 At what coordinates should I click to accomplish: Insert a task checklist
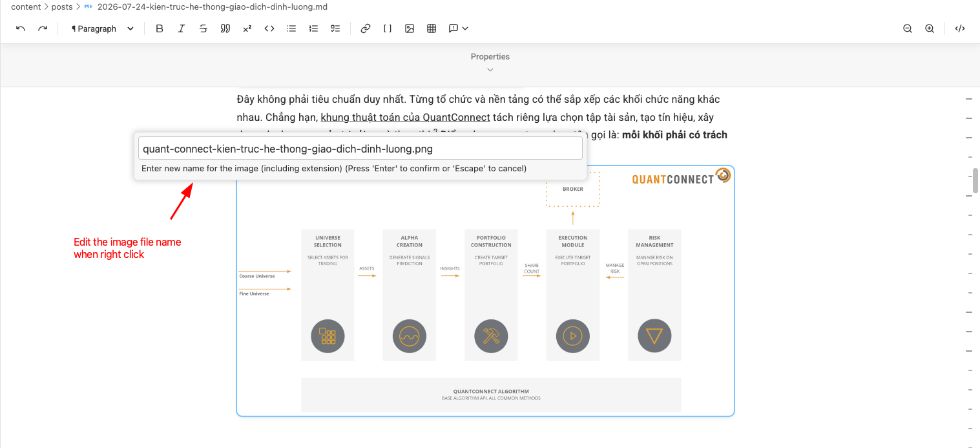[335, 28]
